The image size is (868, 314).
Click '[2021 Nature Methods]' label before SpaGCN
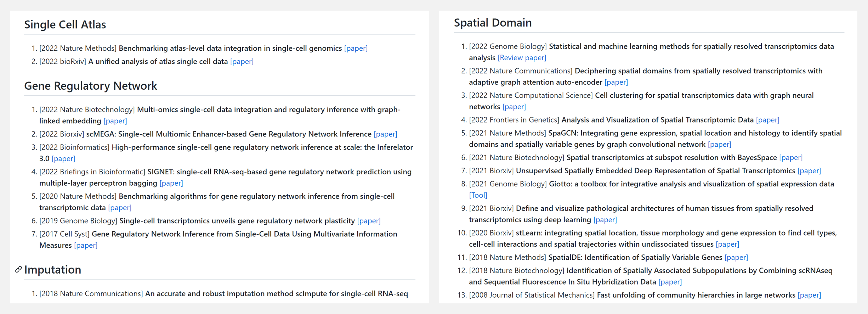507,133
